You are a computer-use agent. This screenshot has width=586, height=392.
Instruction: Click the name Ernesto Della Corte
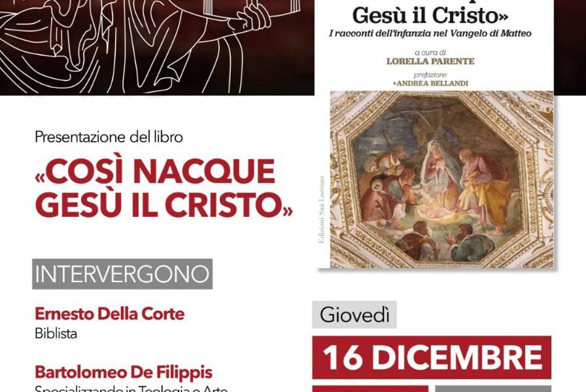(x=109, y=314)
